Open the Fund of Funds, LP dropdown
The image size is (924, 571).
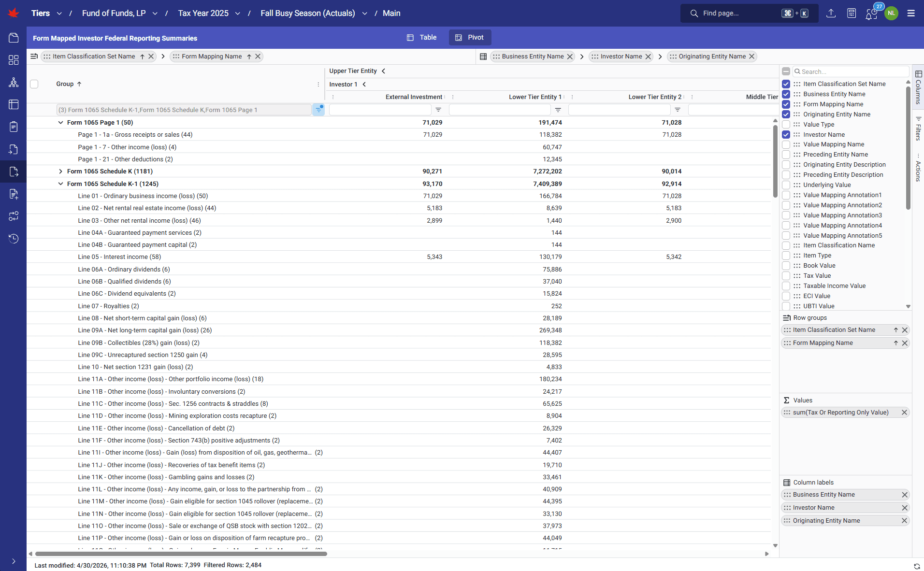155,14
